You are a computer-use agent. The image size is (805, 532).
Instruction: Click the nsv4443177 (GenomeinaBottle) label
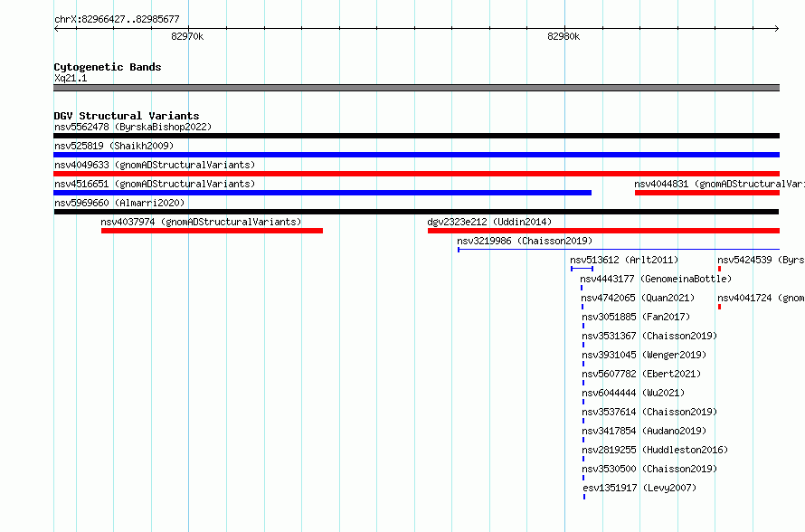tap(656, 279)
